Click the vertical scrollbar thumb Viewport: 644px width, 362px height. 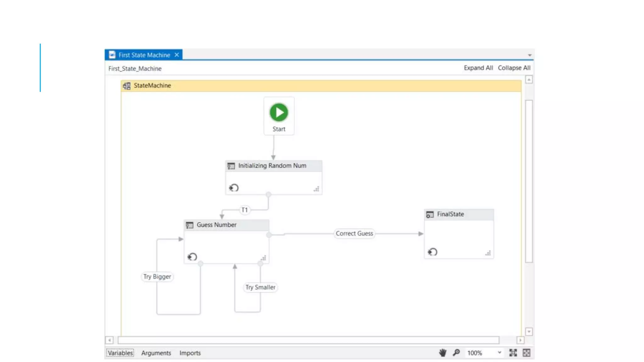point(529,181)
